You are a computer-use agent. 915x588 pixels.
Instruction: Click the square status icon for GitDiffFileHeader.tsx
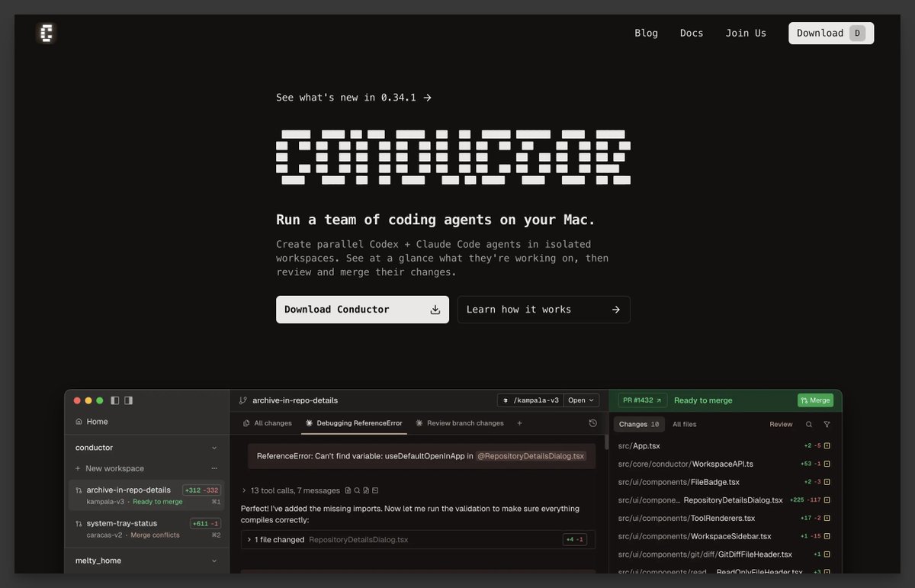click(827, 554)
